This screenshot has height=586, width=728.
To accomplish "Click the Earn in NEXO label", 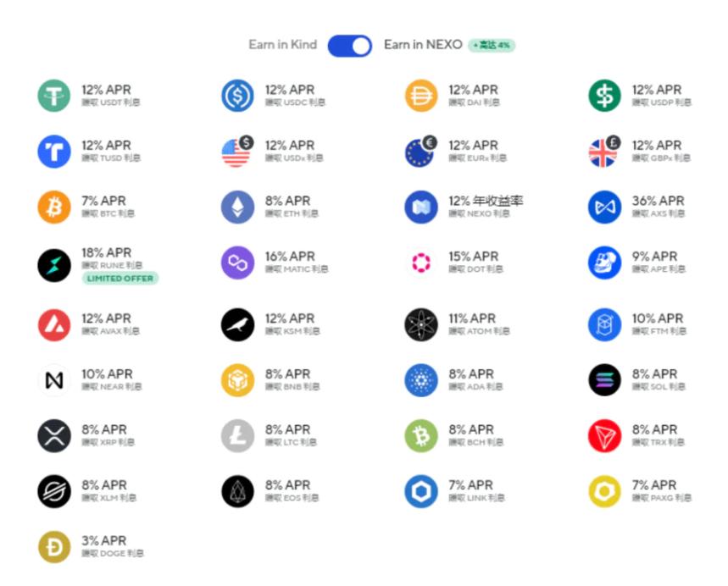I will point(422,45).
